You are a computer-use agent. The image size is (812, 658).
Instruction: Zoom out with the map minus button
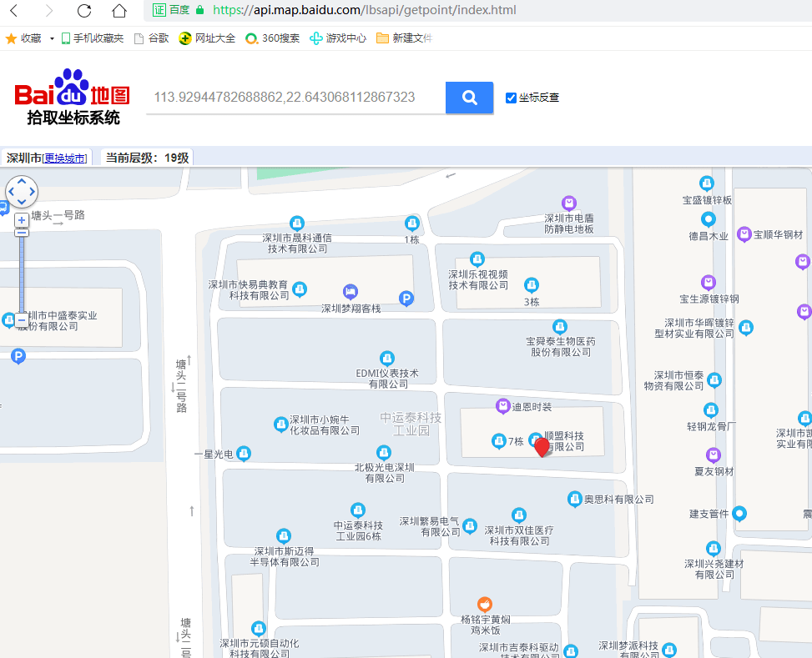coord(21,320)
